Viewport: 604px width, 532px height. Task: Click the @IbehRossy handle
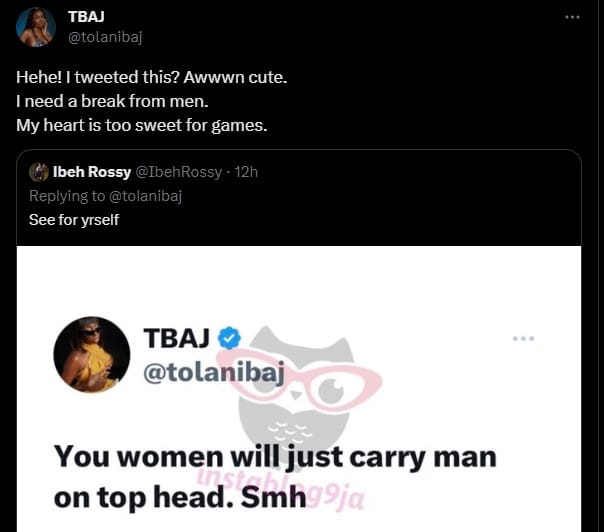click(x=179, y=172)
